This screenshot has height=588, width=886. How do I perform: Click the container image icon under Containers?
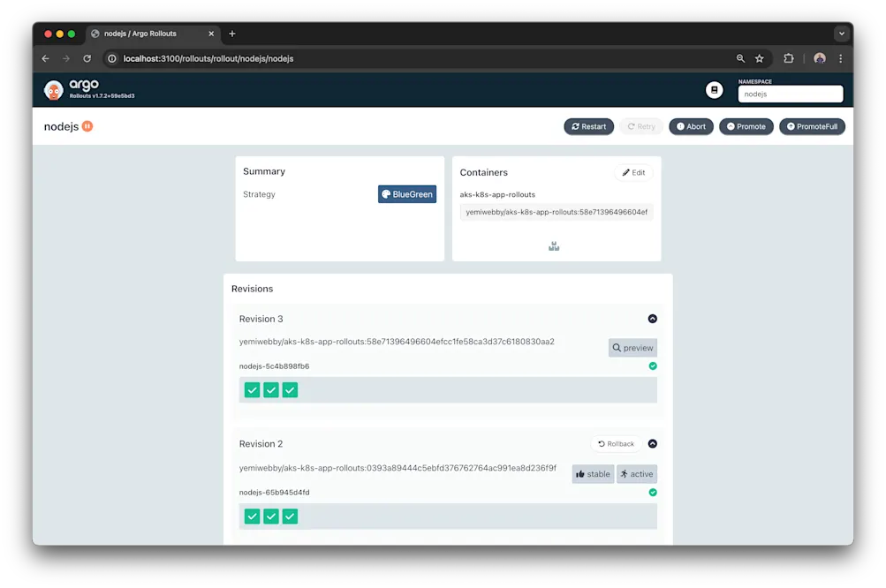[554, 246]
